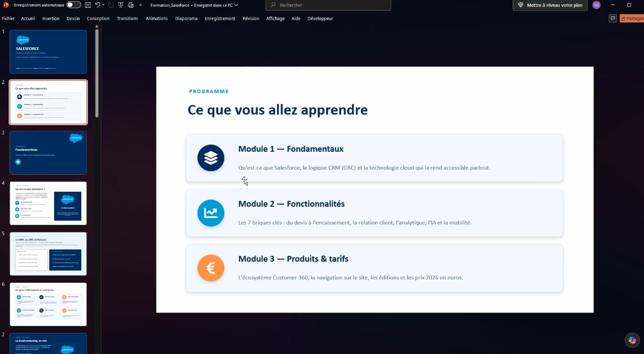Click the heading Module 2 — Fonctionnalités
Screen dimensions: 644x354
tap(291, 204)
